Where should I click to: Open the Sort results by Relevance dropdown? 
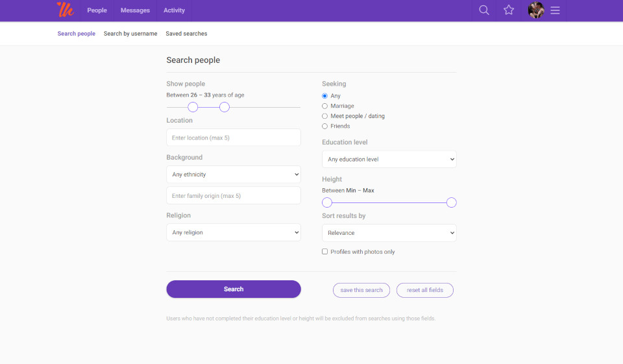point(389,233)
